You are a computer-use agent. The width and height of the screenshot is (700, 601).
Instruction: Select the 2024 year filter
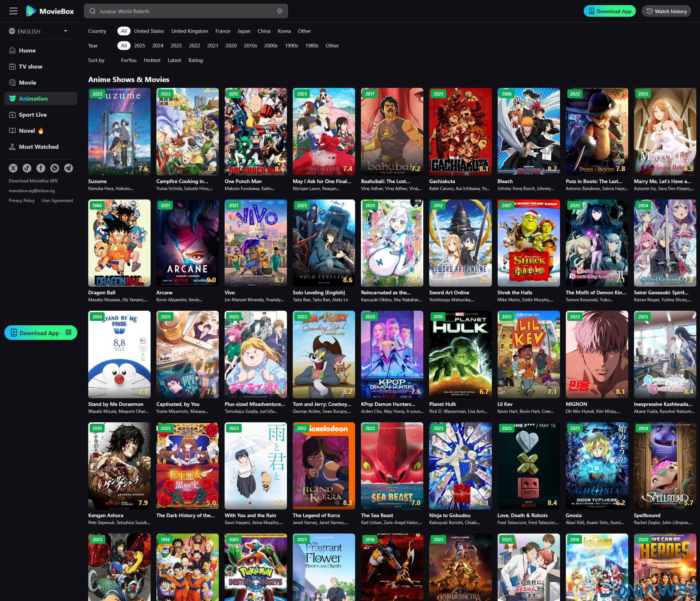click(x=157, y=46)
